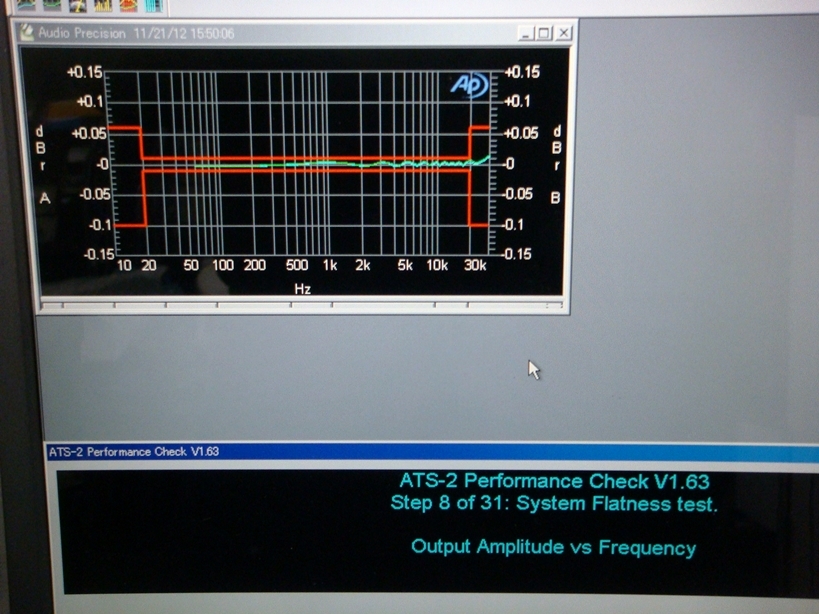This screenshot has width=819, height=614.
Task: Click the status bar under the graph
Action: [302, 305]
